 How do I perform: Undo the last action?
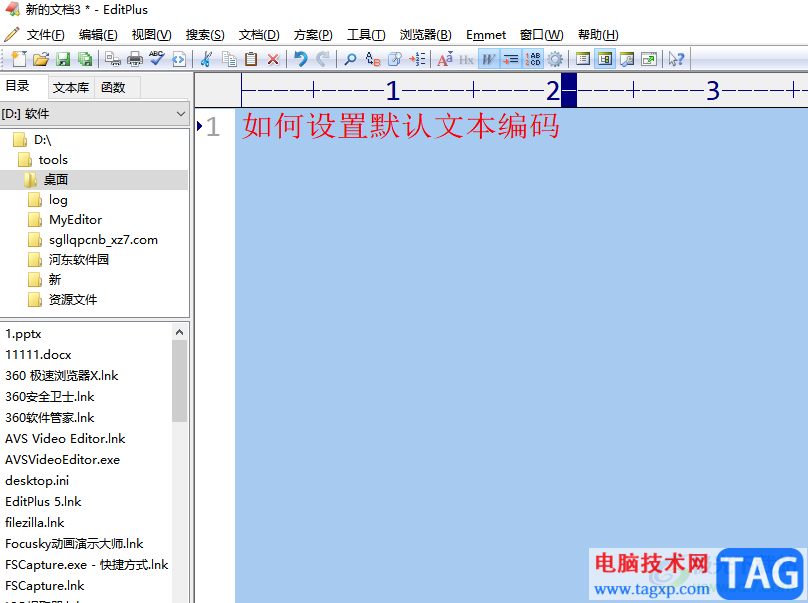click(300, 59)
